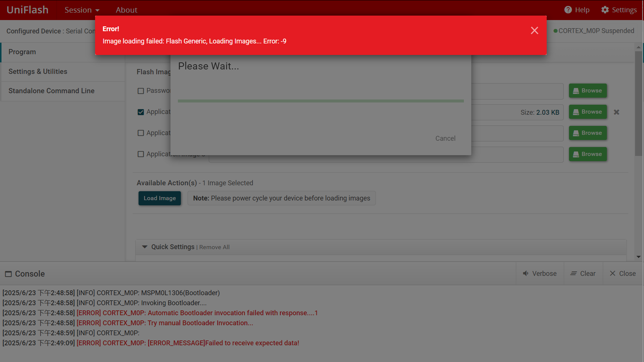Browse for the password file
Viewport: 644px width, 362px height.
(x=588, y=91)
